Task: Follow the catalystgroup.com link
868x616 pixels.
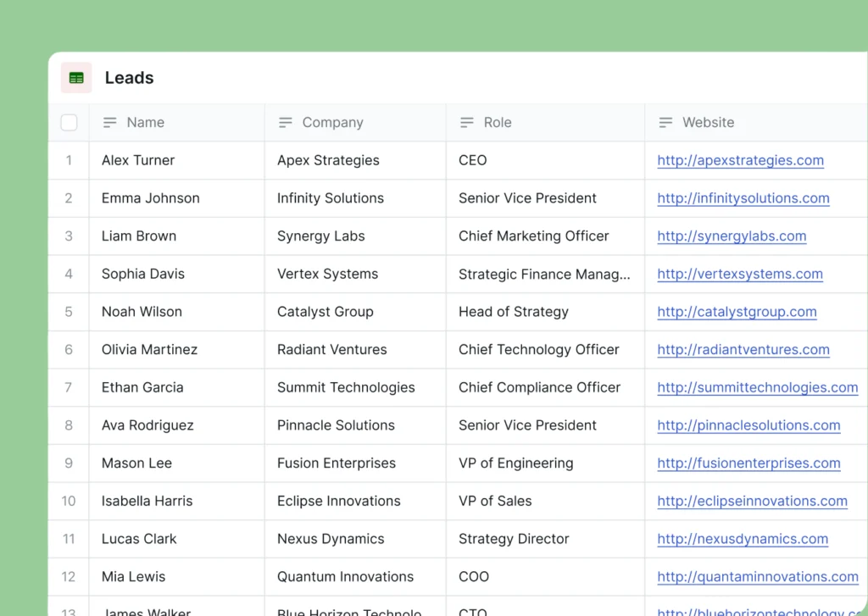Action: point(737,312)
